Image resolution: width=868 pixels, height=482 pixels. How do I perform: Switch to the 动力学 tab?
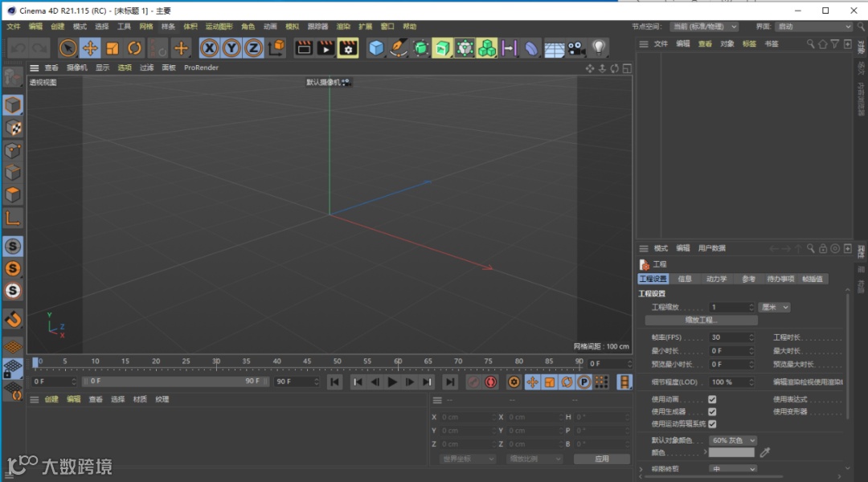[x=716, y=279]
